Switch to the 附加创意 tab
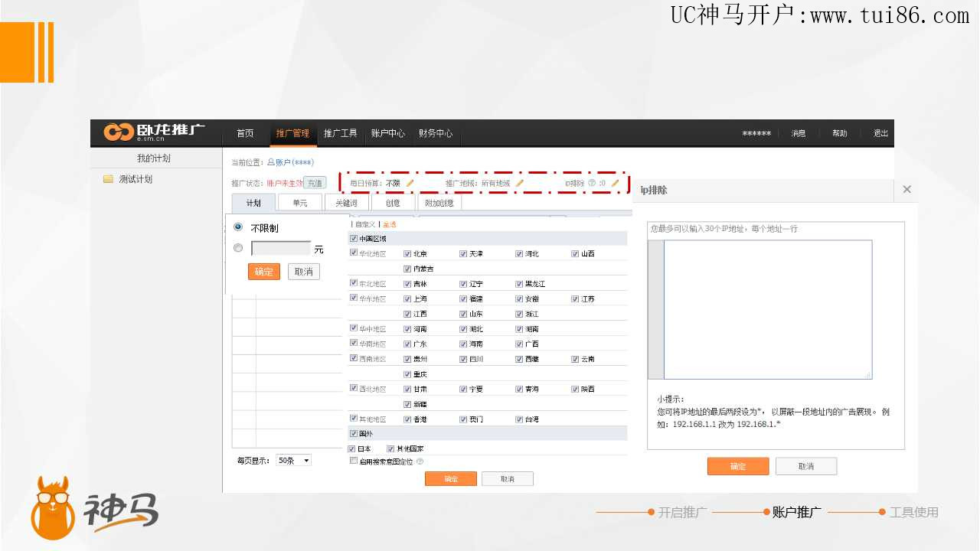 coord(439,203)
